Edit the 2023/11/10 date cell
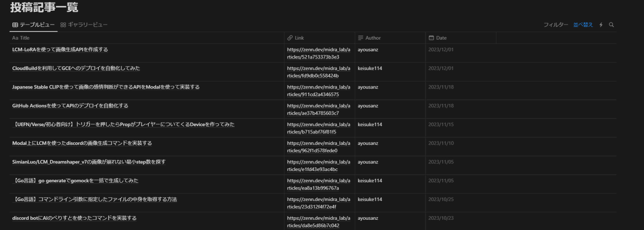644x230 pixels. click(x=441, y=143)
